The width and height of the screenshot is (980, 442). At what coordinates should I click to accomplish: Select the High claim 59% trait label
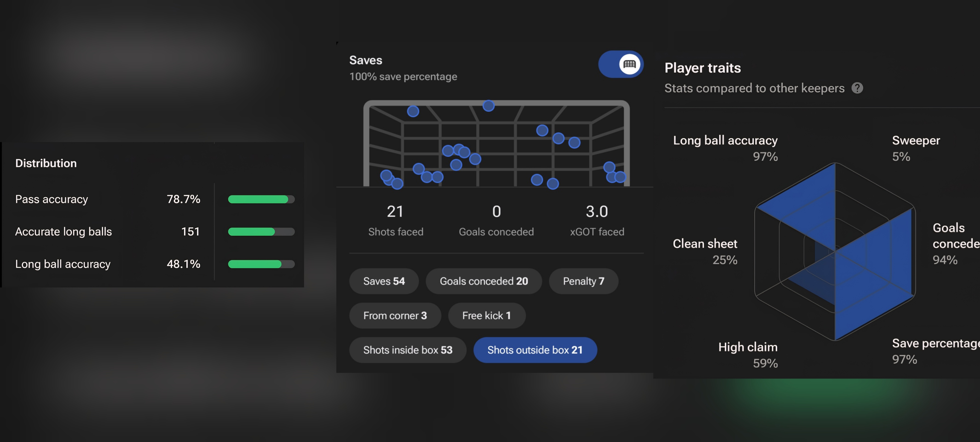pyautogui.click(x=748, y=355)
